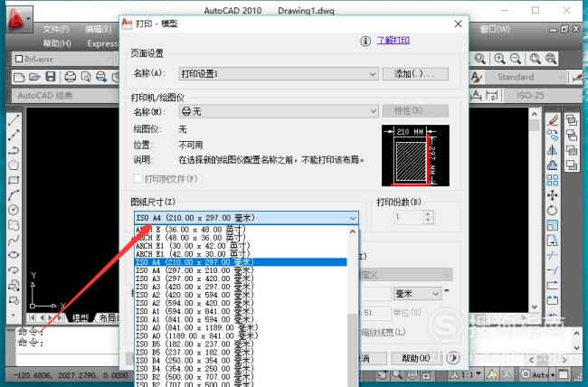Select the Mirror modify tool
588x387 pixels.
553,150
